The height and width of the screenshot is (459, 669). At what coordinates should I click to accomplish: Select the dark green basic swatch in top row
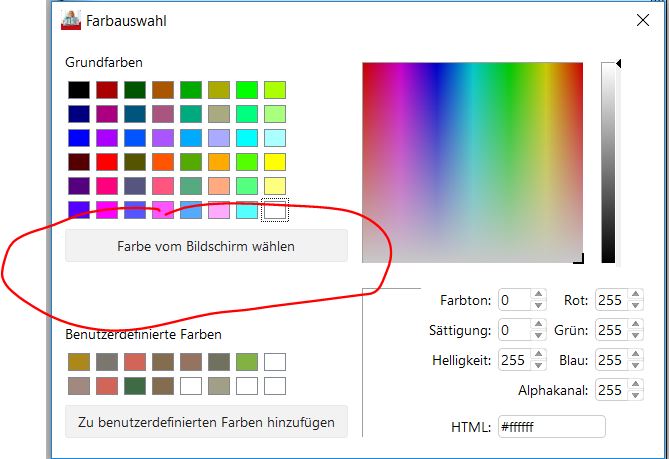[135, 90]
